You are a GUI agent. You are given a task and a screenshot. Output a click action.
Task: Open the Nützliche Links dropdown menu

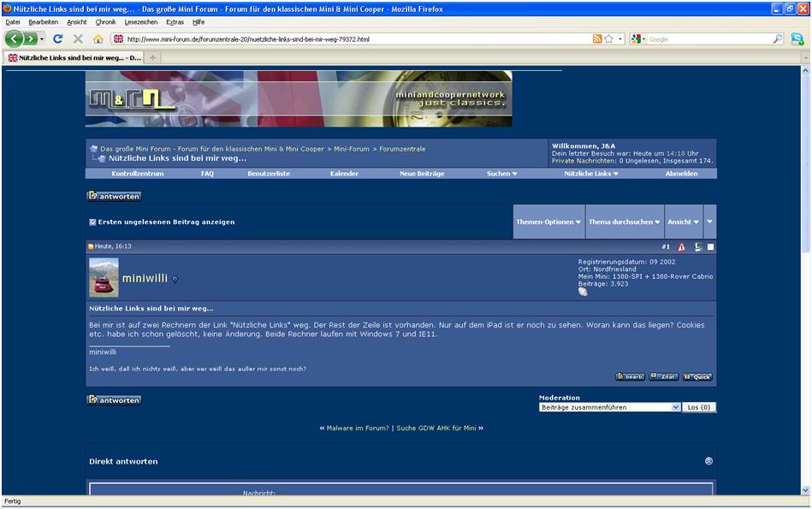click(590, 174)
